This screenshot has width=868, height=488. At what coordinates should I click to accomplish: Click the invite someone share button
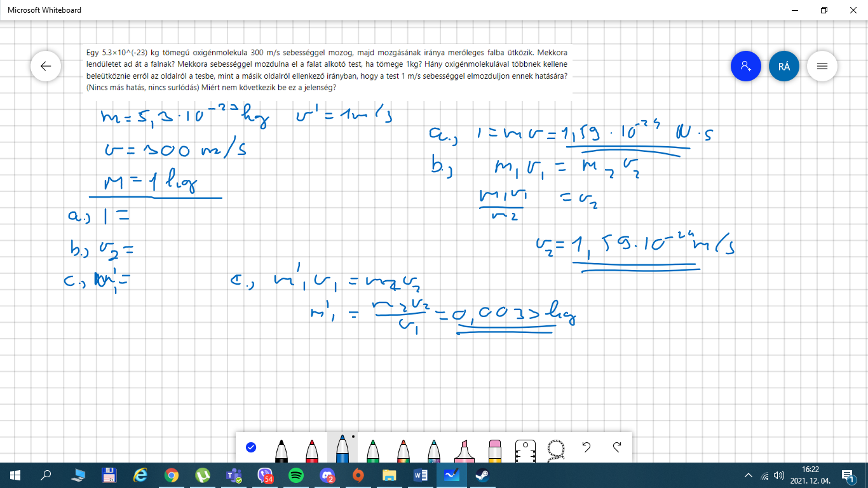click(x=746, y=66)
